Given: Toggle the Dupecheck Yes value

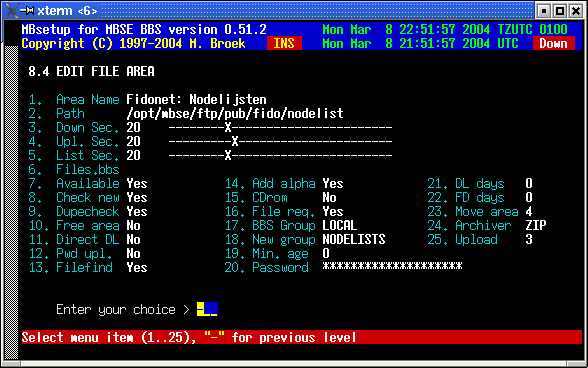Looking at the screenshot, I should point(137,212).
